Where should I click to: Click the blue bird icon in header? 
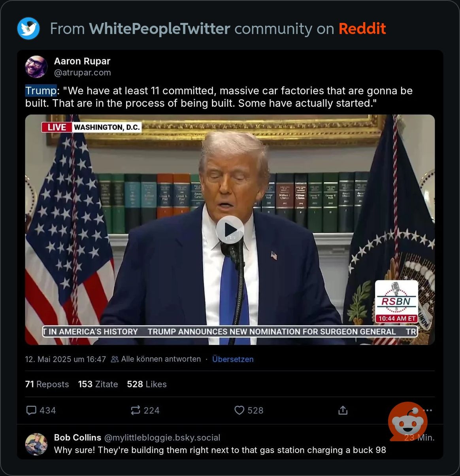28,28
